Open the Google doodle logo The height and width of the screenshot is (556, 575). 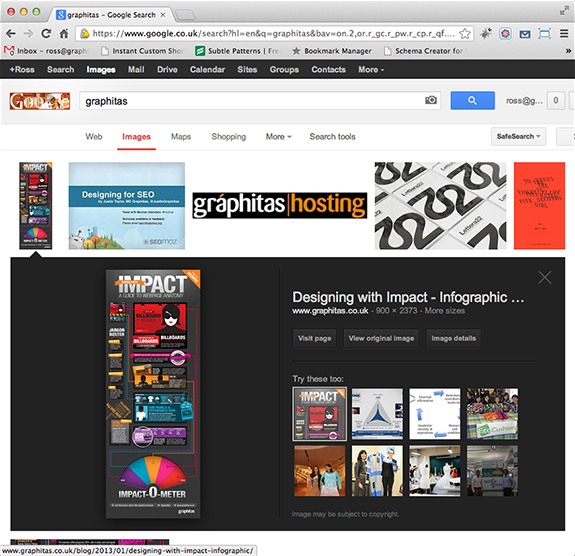(40, 101)
